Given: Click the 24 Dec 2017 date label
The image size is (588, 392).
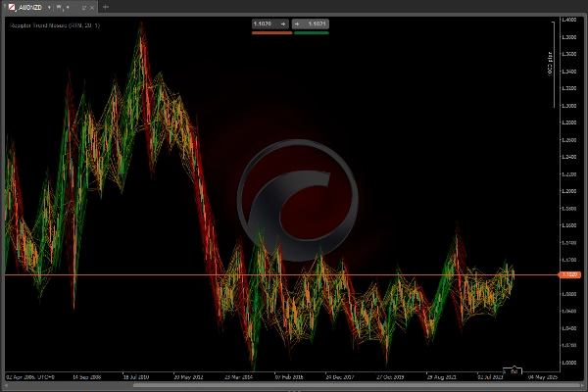Looking at the screenshot, I should pyautogui.click(x=339, y=377).
